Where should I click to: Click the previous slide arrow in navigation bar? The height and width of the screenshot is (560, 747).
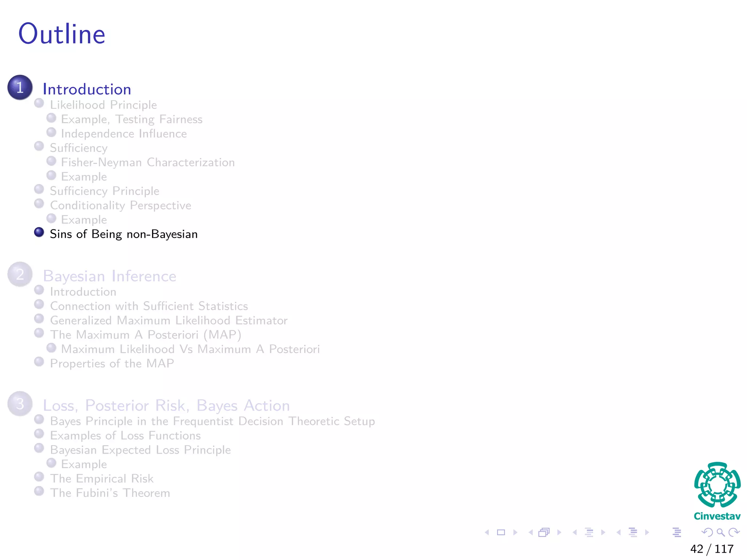[x=487, y=532]
